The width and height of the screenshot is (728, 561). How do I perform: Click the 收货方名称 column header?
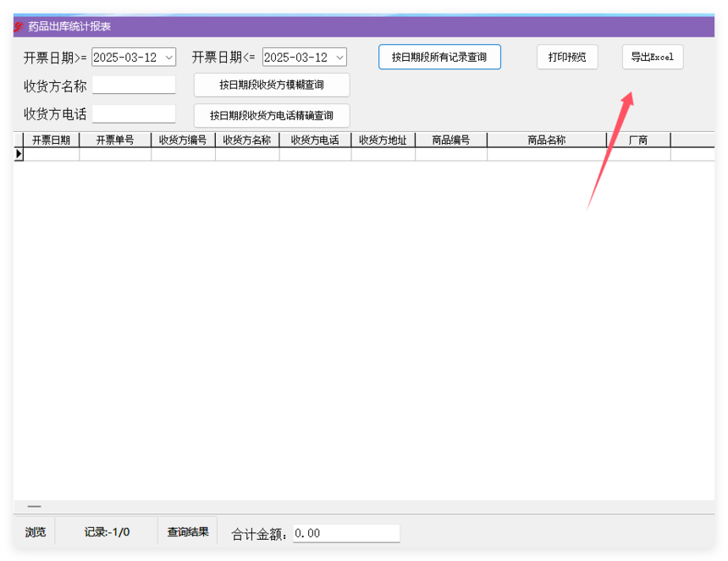[x=247, y=140]
